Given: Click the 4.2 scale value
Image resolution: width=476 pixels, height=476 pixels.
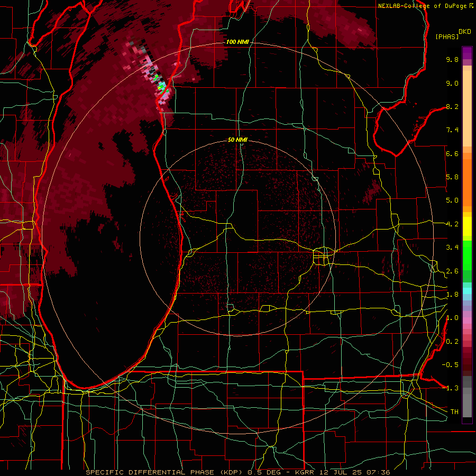Looking at the screenshot, I should [452, 224].
